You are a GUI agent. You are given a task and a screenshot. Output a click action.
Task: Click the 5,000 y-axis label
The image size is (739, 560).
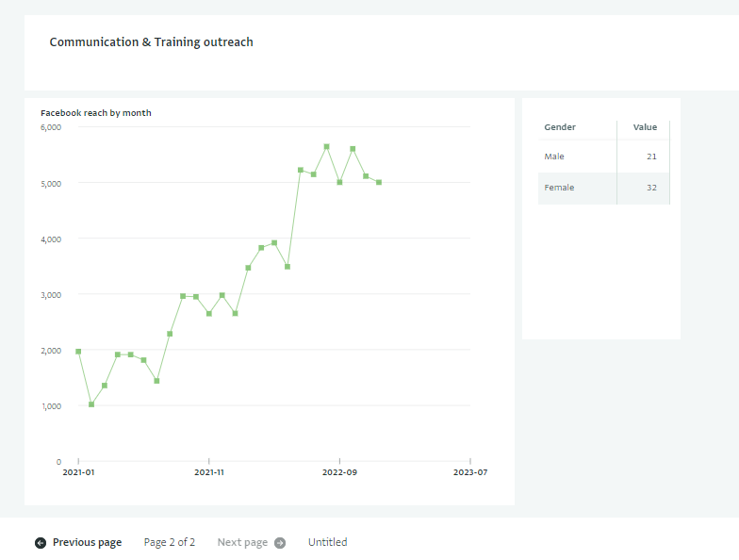click(51, 184)
